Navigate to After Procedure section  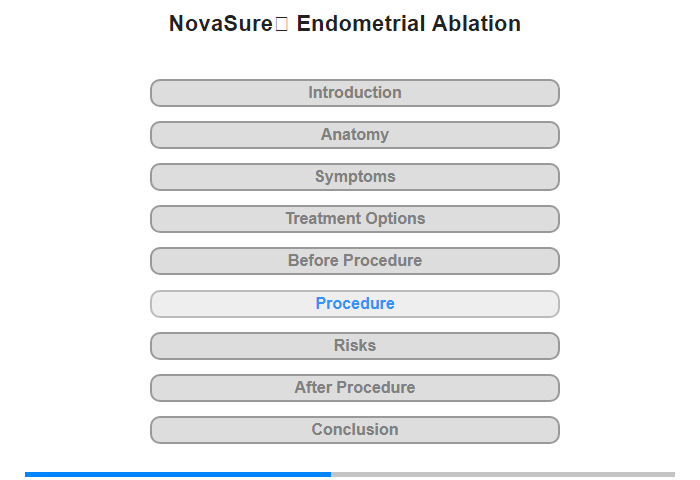[x=355, y=388]
